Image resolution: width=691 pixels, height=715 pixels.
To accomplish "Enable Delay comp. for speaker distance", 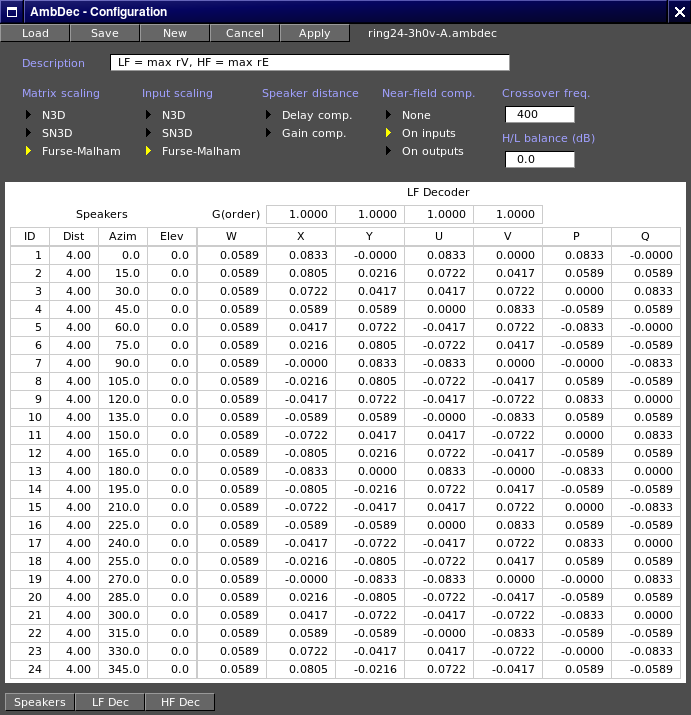I will [309, 115].
